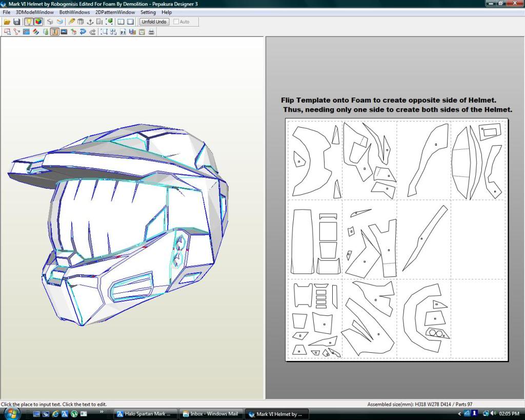This screenshot has width=525, height=420.
Task: Click the 3D helmet model in left view
Action: pos(118,225)
